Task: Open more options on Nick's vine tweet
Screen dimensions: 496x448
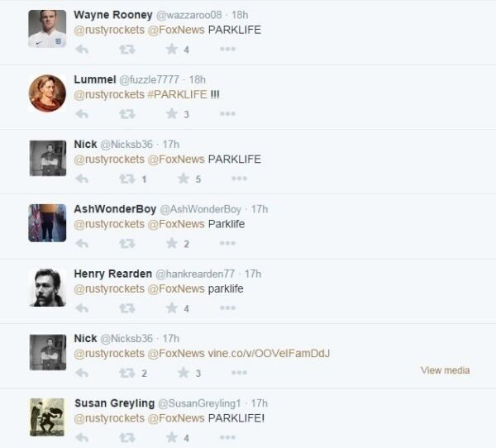Action: [x=239, y=373]
